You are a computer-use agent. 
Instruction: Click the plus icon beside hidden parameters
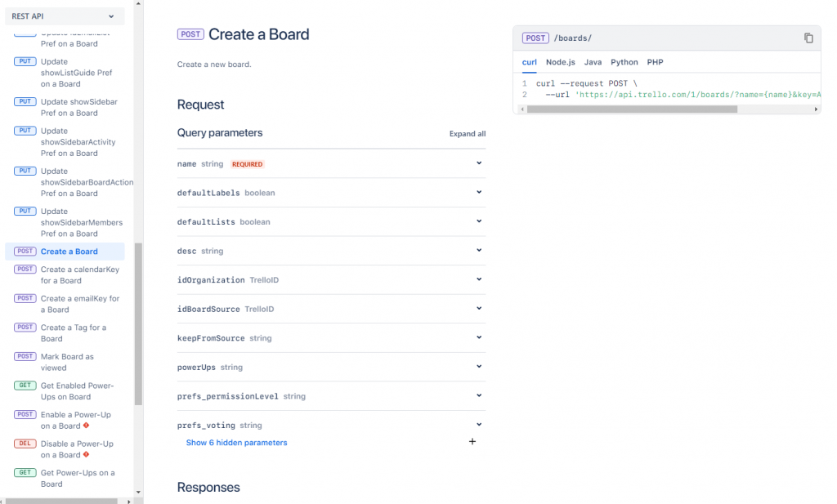point(472,442)
